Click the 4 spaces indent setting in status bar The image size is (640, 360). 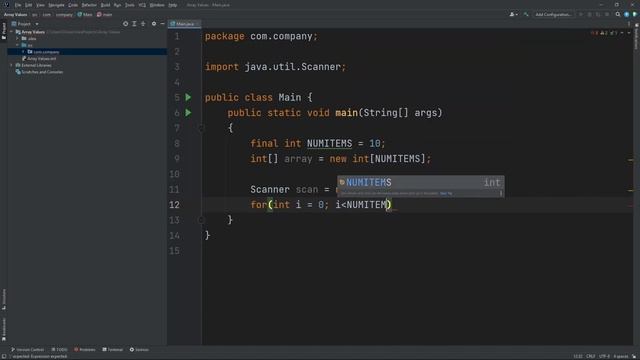(x=620, y=356)
